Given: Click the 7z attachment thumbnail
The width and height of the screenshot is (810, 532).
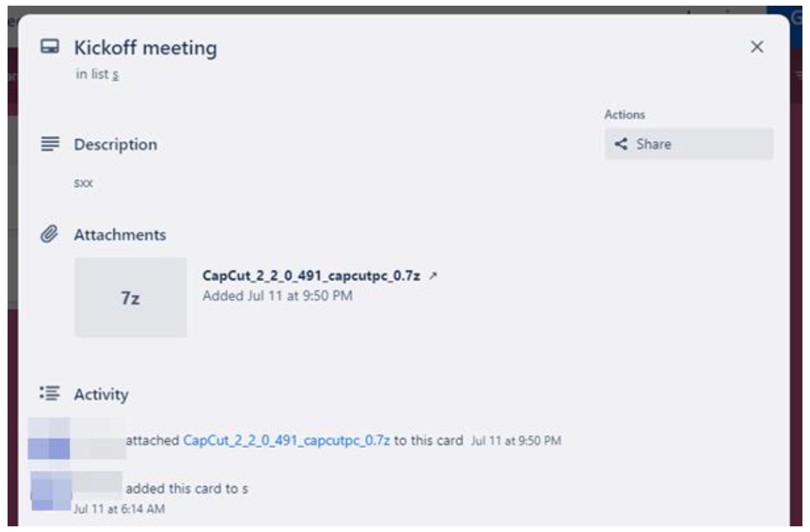Looking at the screenshot, I should click(x=131, y=298).
